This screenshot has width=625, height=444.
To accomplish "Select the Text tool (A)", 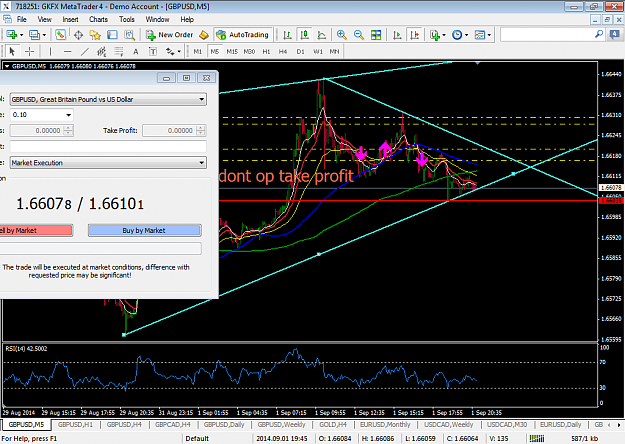I will click(x=136, y=51).
